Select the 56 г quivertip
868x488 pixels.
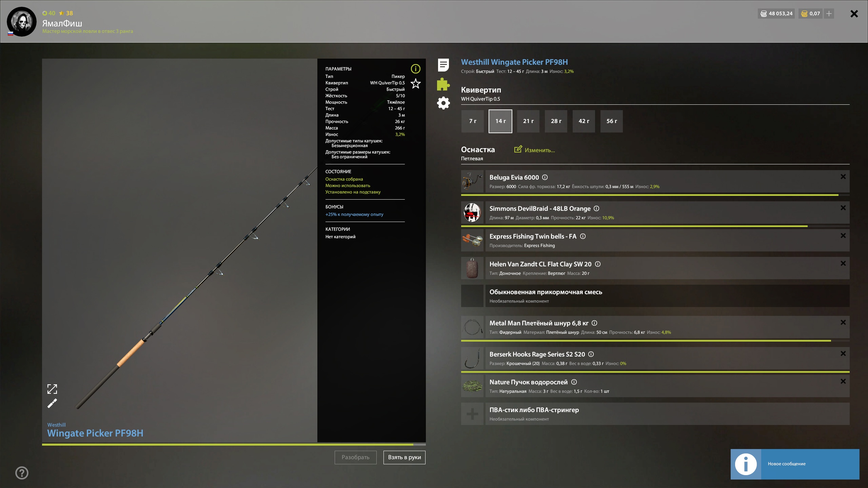(x=612, y=121)
